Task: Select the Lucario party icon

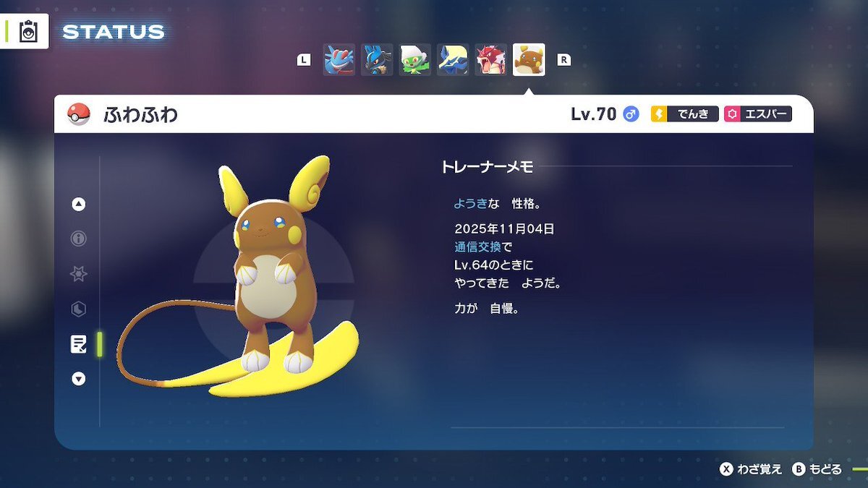Action: pyautogui.click(x=377, y=60)
